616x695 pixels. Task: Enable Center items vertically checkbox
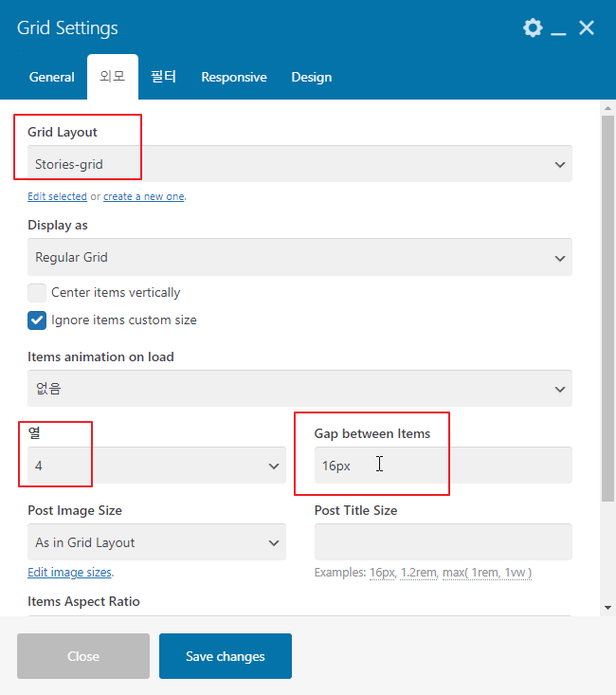37,293
